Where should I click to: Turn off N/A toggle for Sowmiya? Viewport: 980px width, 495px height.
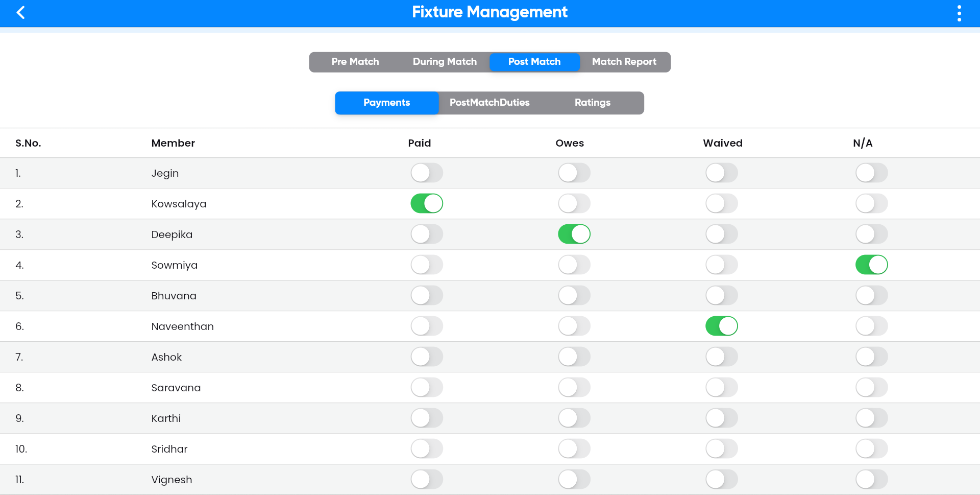coord(871,265)
